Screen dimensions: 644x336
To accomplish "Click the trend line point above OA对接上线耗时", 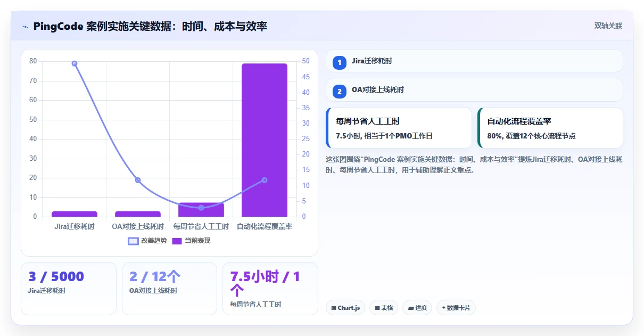I will (x=138, y=180).
